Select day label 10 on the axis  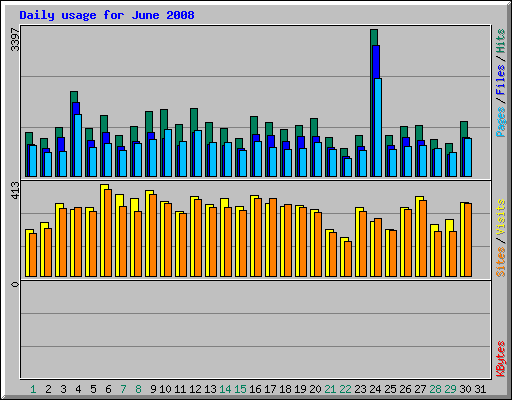[165, 389]
